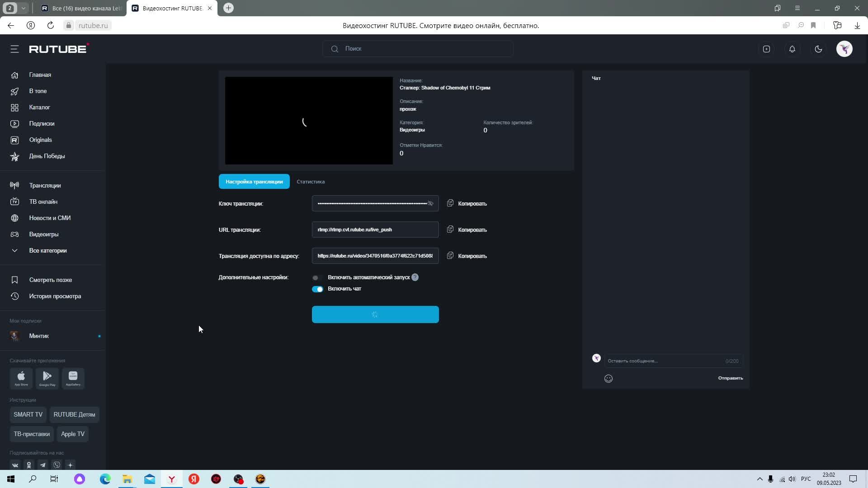868x488 pixels.
Task: Open the Telegram social link icon
Action: tap(42, 465)
